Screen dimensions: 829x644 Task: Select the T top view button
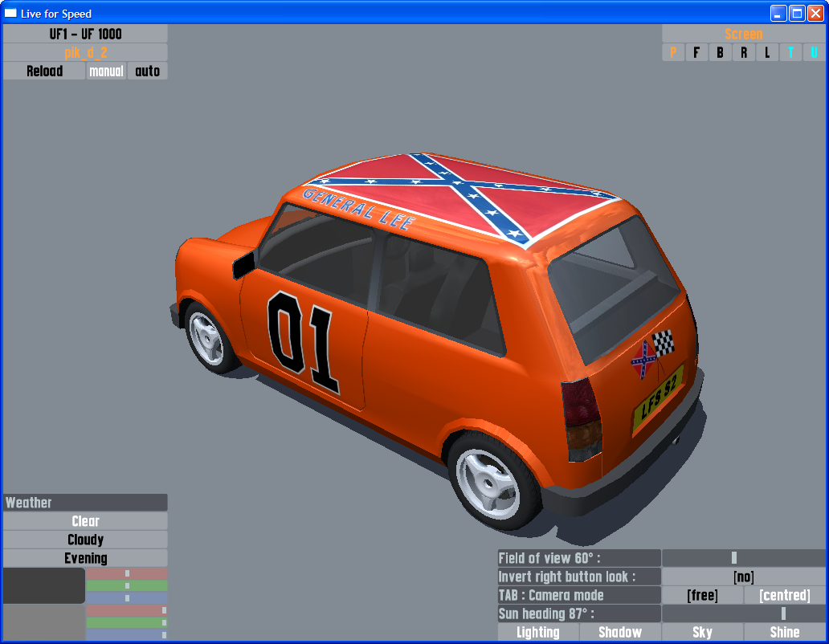click(x=791, y=52)
